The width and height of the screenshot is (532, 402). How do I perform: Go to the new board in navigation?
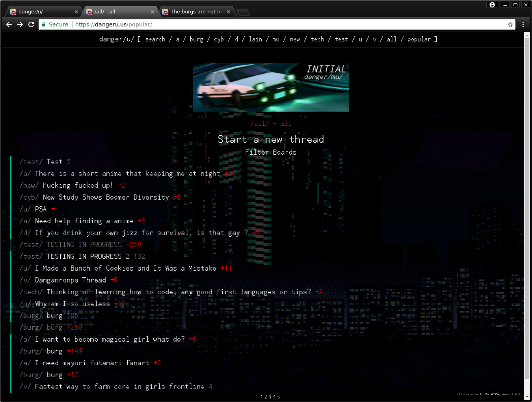(295, 39)
